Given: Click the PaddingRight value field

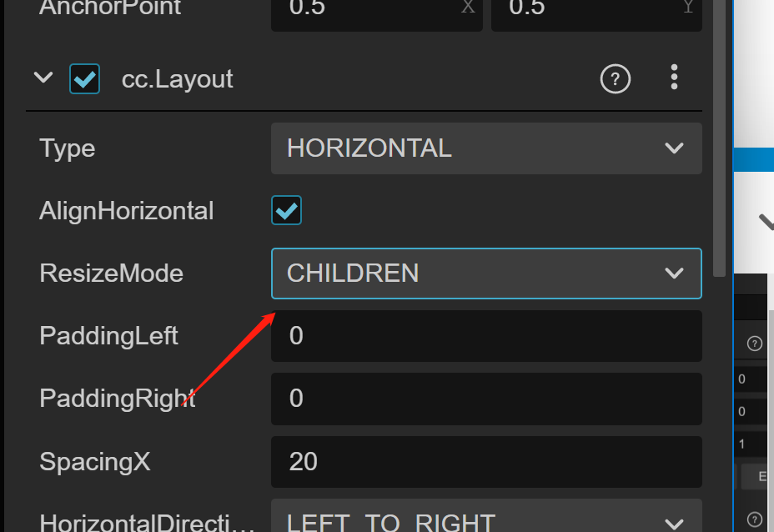Looking at the screenshot, I should point(485,399).
